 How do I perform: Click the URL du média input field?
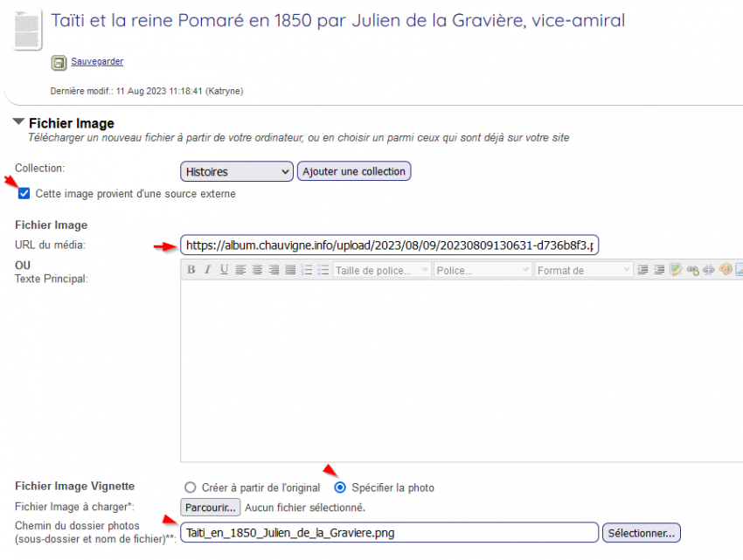(390, 245)
